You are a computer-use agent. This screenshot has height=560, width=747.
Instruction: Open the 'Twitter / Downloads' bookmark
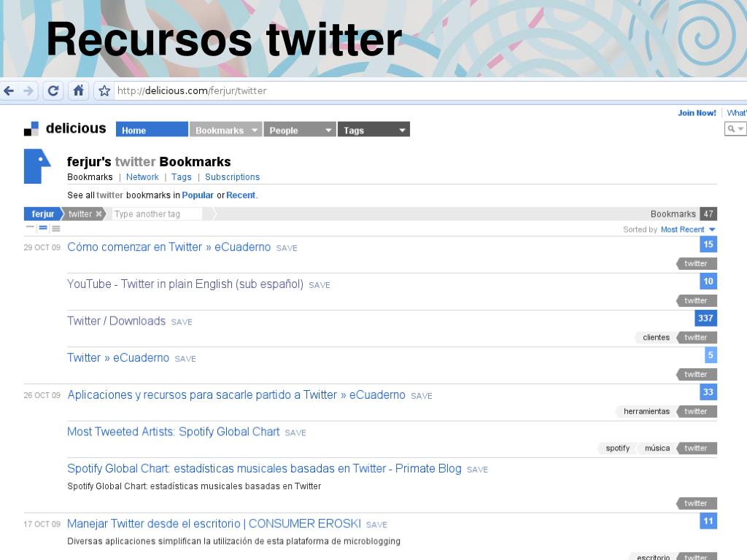click(x=116, y=321)
